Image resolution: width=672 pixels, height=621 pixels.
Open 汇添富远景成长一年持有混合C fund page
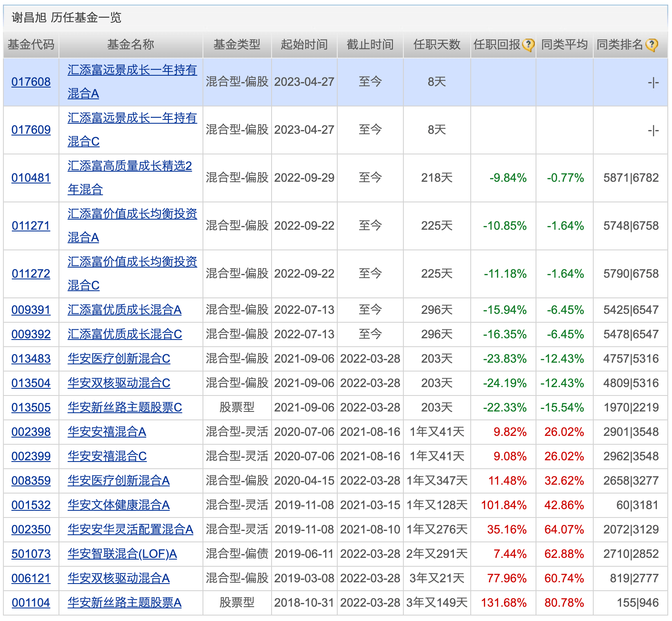(x=132, y=130)
